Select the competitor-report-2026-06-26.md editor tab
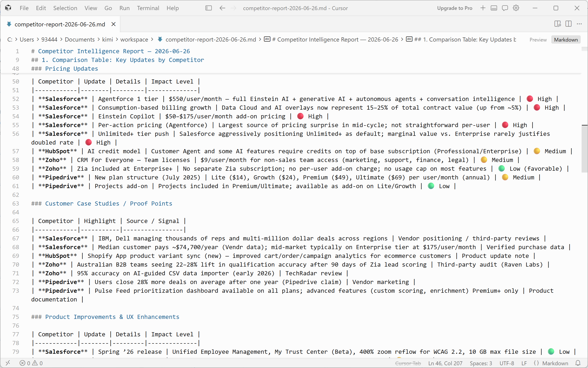The image size is (588, 368). [x=60, y=24]
